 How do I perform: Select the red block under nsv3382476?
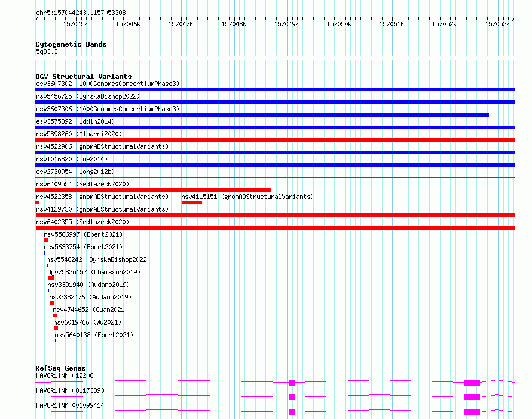pyautogui.click(x=51, y=303)
